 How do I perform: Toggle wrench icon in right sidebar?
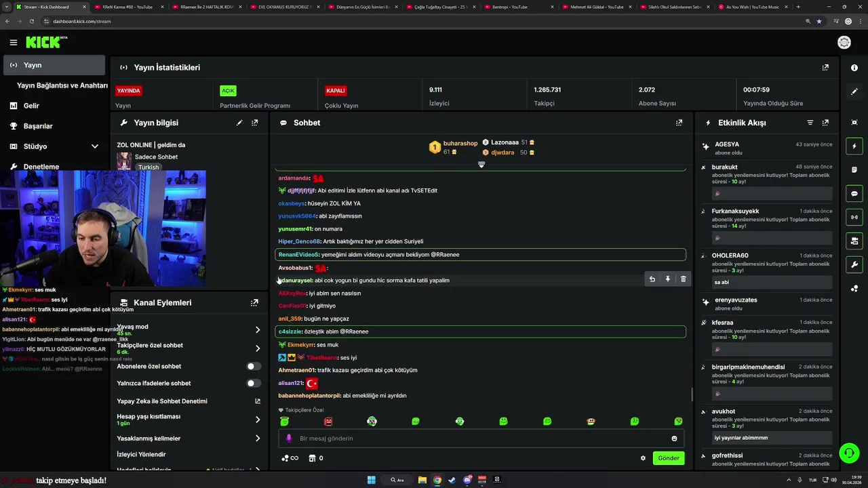[x=854, y=264]
